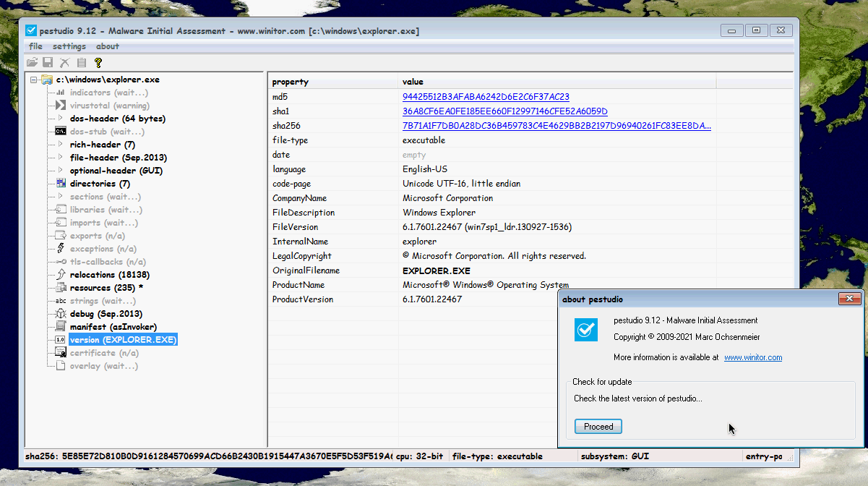868x486 pixels.
Task: Open the file menu
Action: click(35, 46)
